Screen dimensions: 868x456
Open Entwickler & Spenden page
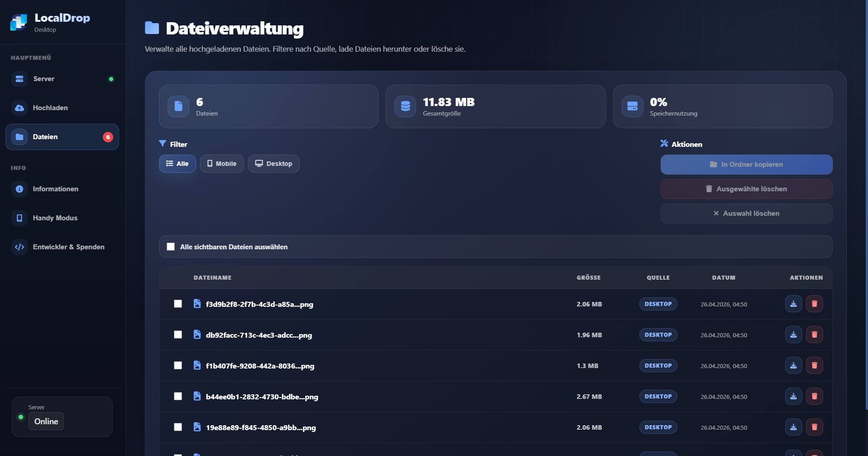coord(62,247)
